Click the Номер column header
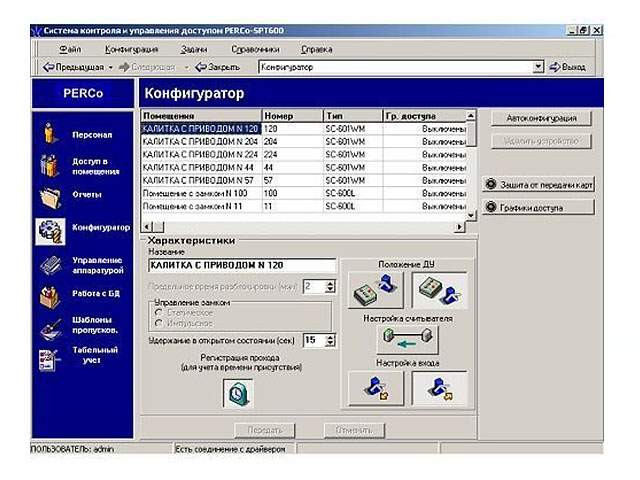Viewport: 640px width, 480px height. (x=292, y=116)
